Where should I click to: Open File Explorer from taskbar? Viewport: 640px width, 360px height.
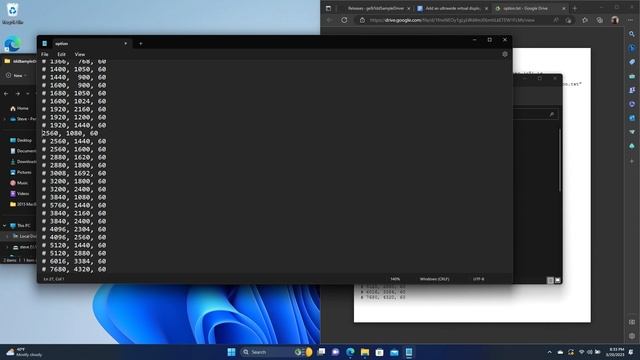[365, 352]
